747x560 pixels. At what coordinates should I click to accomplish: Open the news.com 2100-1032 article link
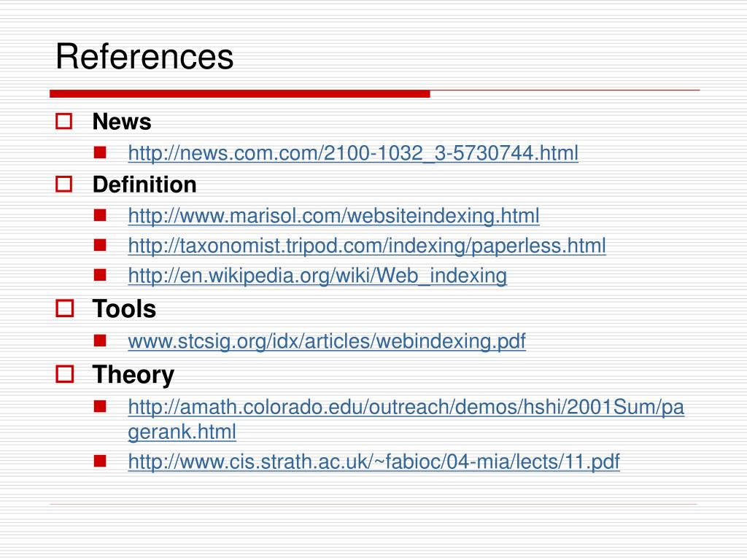click(353, 153)
